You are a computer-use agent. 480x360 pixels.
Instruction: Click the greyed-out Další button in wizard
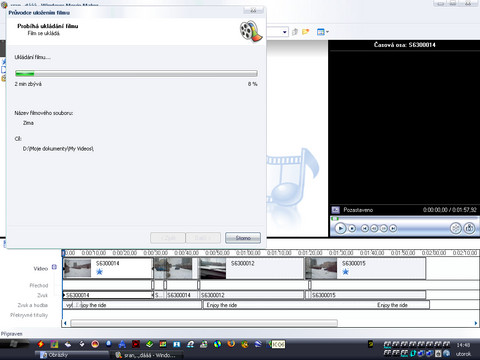pos(203,238)
